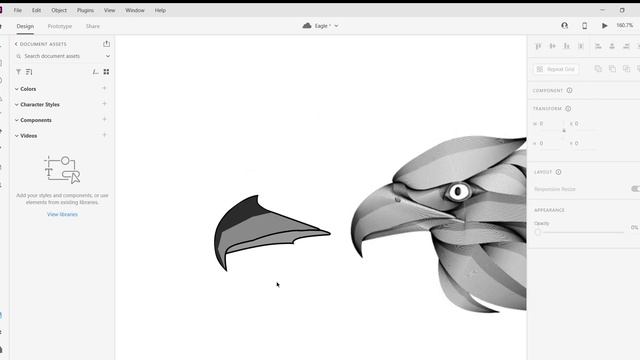This screenshot has height=360, width=640.
Task: Click the Repeat Grid button
Action: [x=556, y=69]
